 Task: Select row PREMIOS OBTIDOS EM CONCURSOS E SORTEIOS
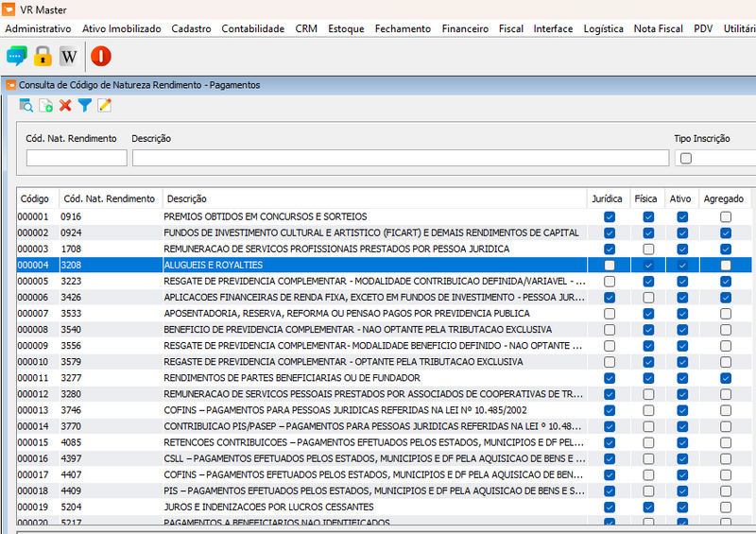[384, 216]
